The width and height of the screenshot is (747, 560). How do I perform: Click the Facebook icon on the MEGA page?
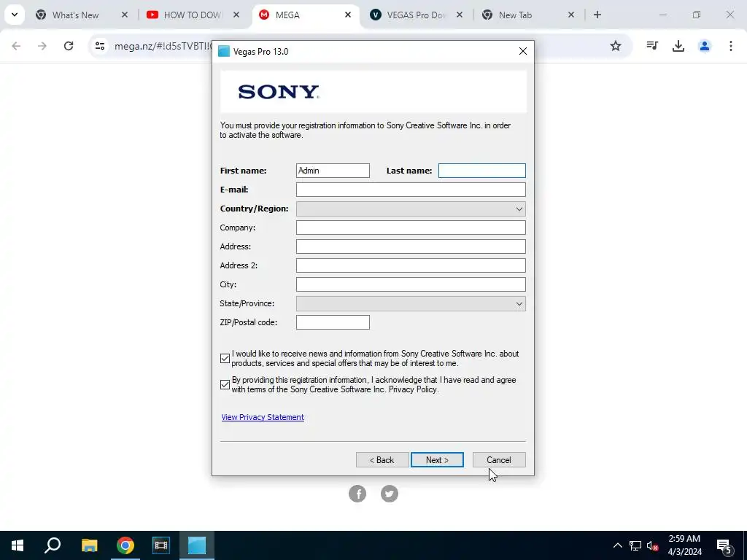357,494
